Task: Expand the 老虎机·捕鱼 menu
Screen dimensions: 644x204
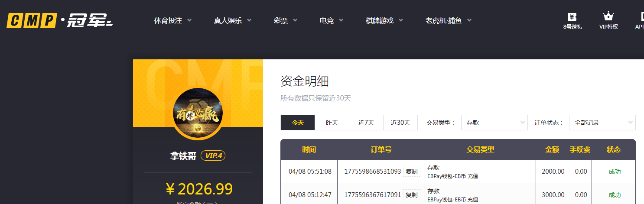Action: pos(448,20)
